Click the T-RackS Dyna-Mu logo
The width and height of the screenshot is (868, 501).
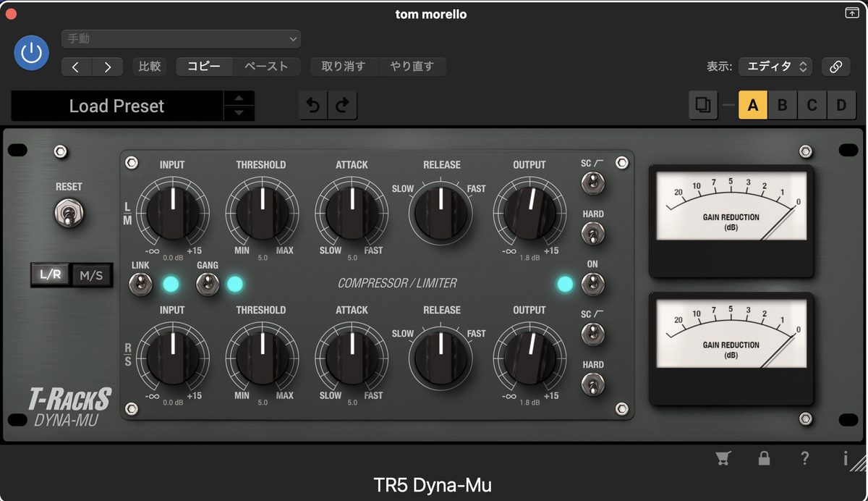pos(69,408)
